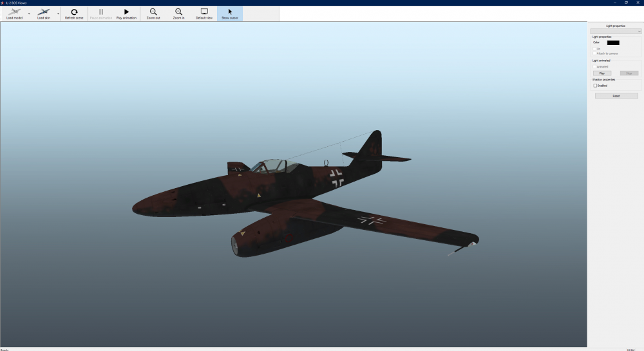Click the Play button in Light animated
This screenshot has height=351, width=644.
[x=602, y=73]
